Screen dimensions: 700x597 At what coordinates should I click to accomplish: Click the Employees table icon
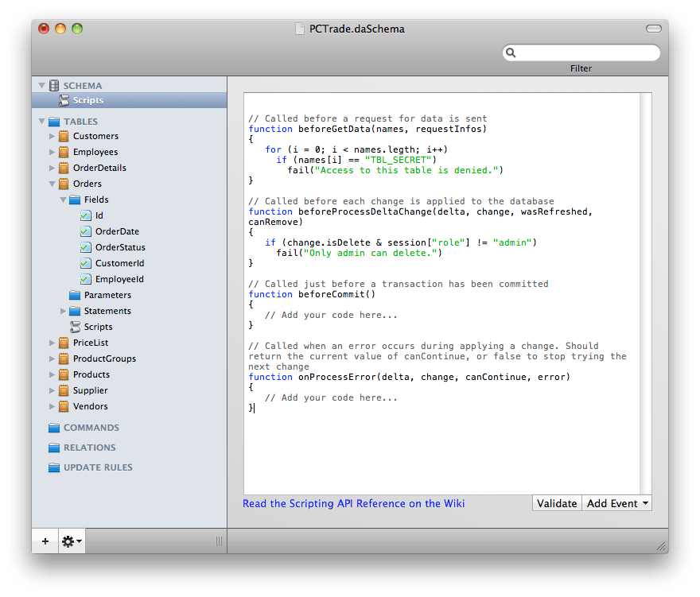[64, 152]
